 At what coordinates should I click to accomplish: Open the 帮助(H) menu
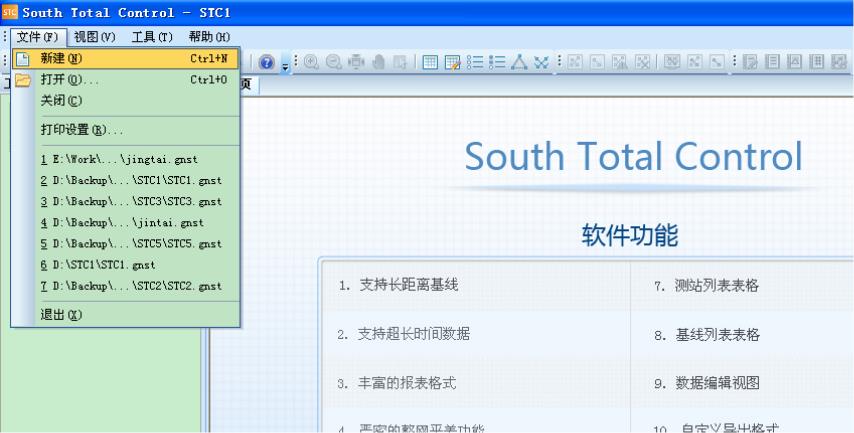click(x=209, y=37)
